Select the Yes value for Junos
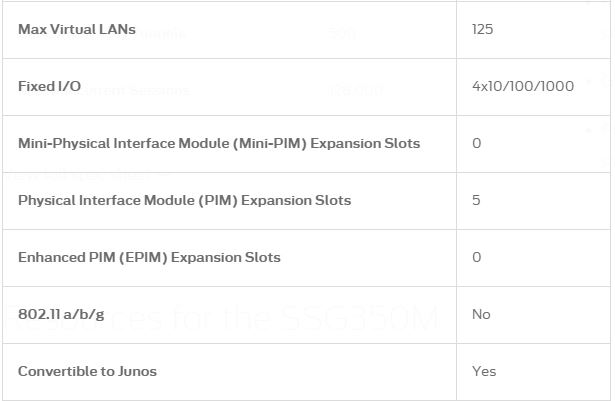The height and width of the screenshot is (401, 615). 484,372
